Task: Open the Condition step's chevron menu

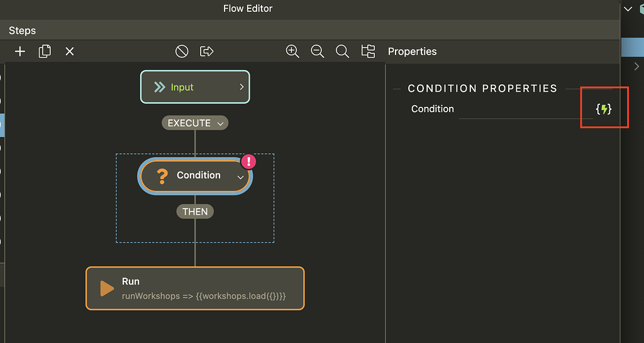Action: coord(240,178)
